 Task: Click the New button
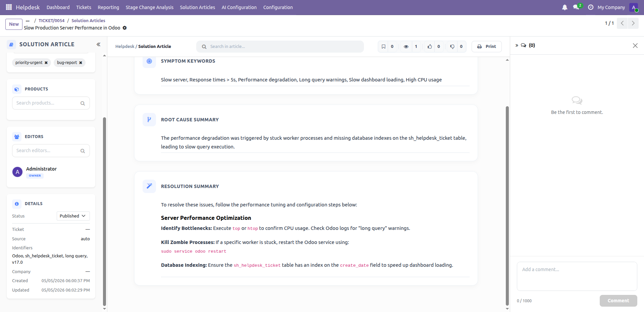tap(14, 24)
